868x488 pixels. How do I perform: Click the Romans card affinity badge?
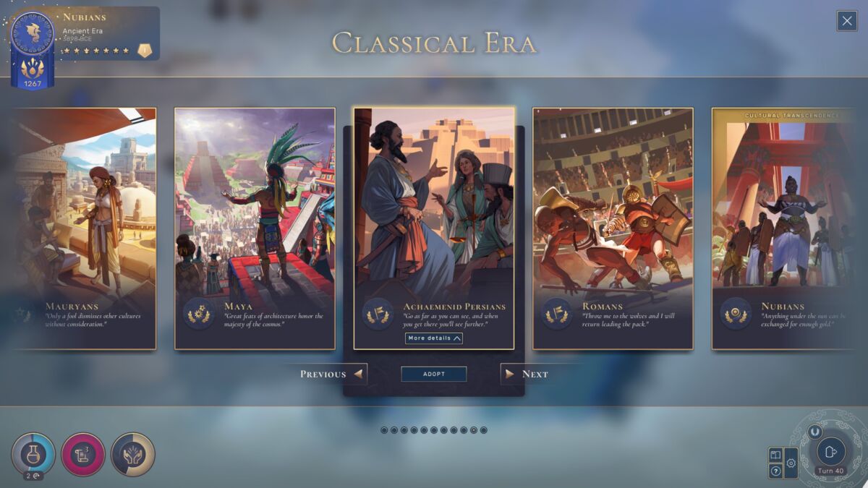557,314
